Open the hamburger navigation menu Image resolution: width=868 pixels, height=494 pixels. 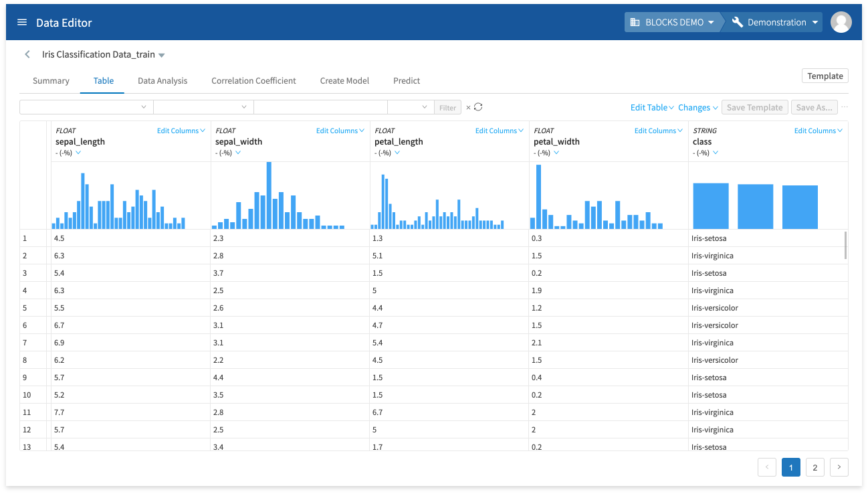pyautogui.click(x=22, y=22)
